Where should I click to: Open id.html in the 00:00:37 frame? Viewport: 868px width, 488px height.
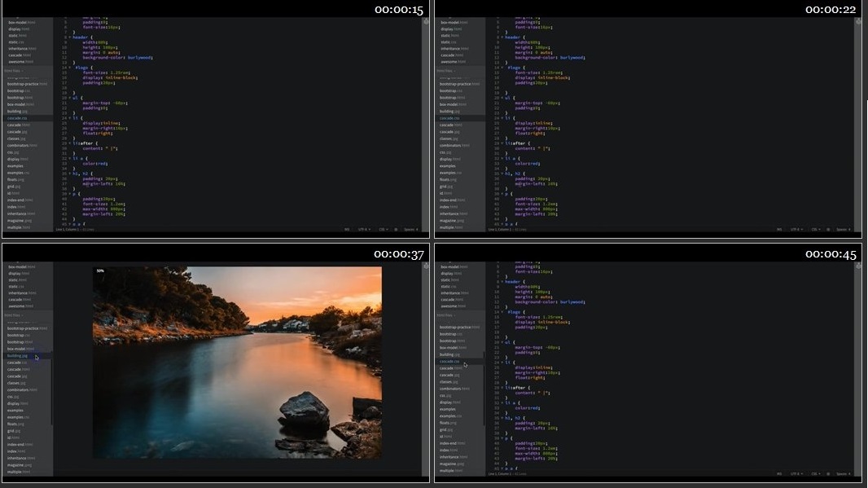coord(13,437)
